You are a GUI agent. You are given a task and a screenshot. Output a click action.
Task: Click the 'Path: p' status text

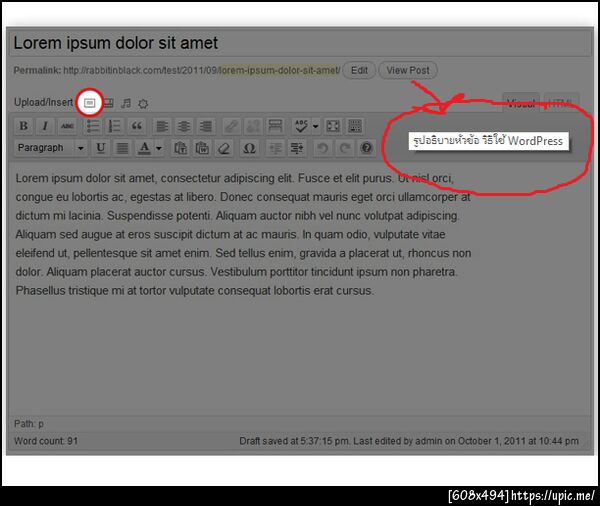click(x=29, y=424)
